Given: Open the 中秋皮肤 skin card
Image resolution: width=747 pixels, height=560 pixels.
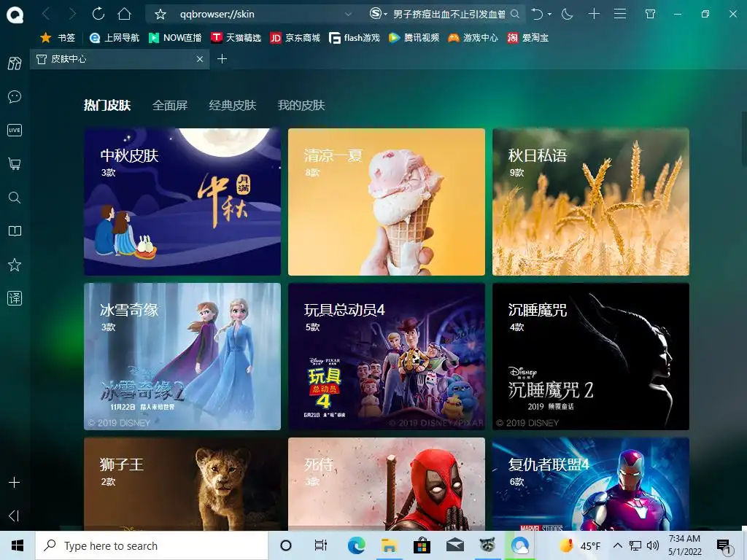Looking at the screenshot, I should [182, 202].
